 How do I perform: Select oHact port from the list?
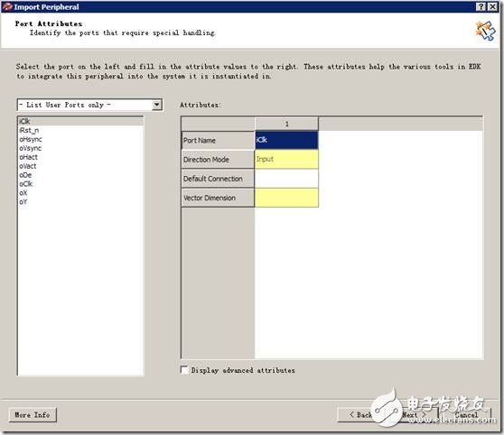point(80,157)
